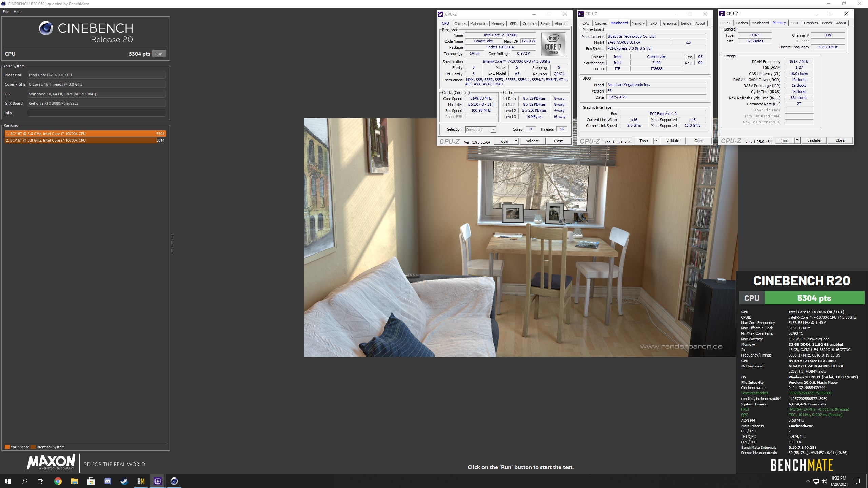Open File Explorer from the taskbar
Image resolution: width=868 pixels, height=488 pixels.
point(74,481)
